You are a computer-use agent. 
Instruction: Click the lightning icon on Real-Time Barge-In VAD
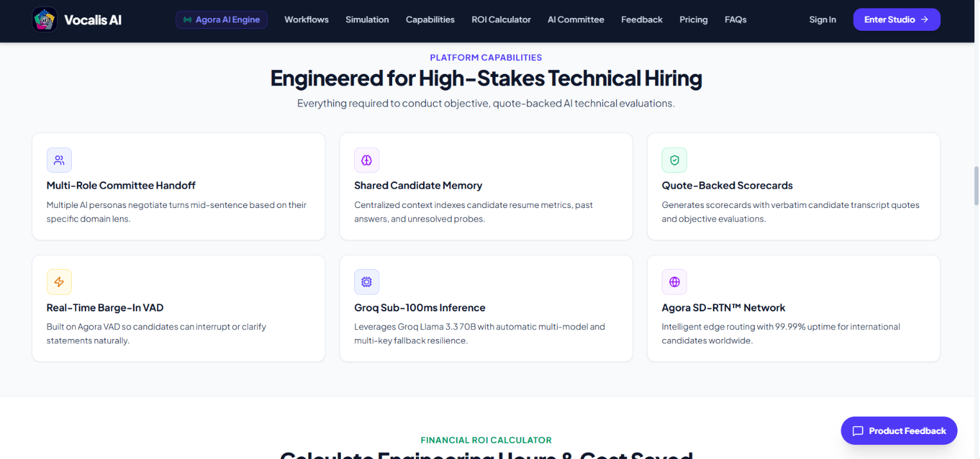click(59, 282)
